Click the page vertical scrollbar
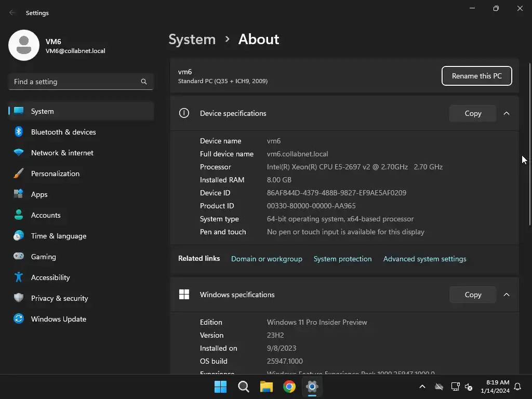532x399 pixels. point(529,144)
